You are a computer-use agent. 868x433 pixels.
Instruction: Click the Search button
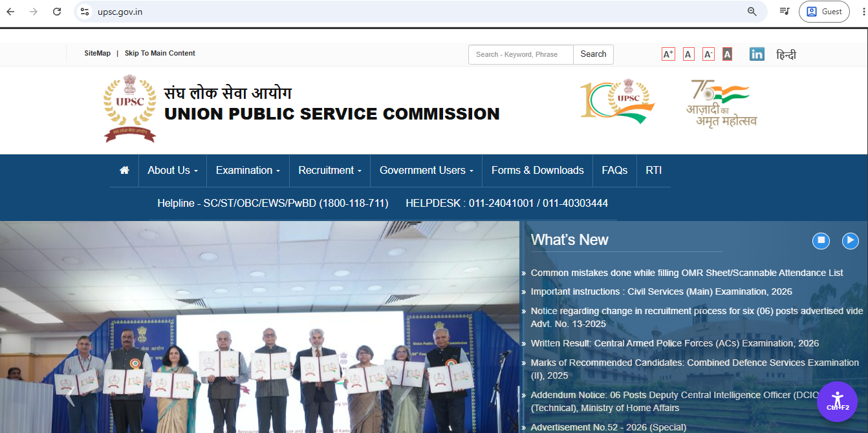click(x=593, y=54)
